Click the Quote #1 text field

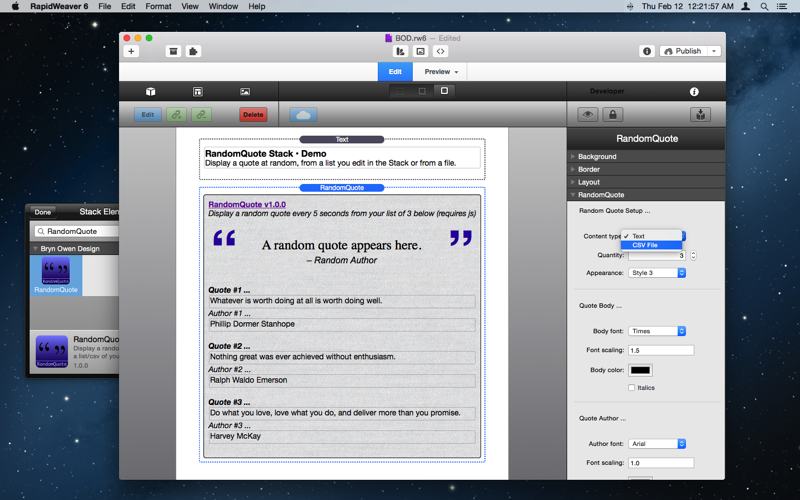tap(342, 301)
